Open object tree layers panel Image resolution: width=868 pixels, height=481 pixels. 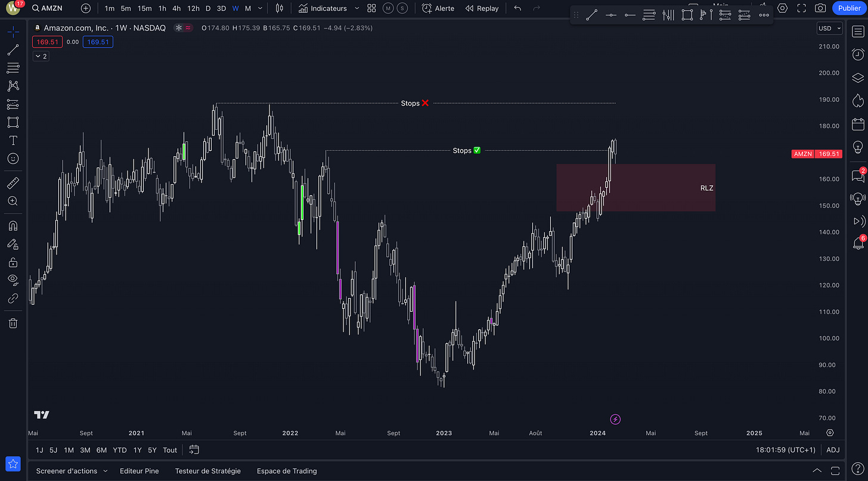tap(858, 77)
